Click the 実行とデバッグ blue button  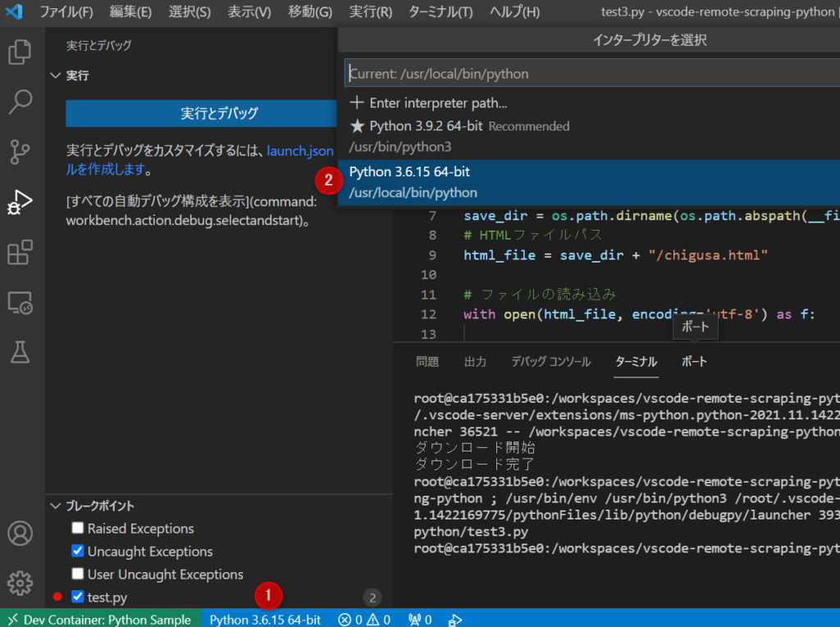click(201, 113)
